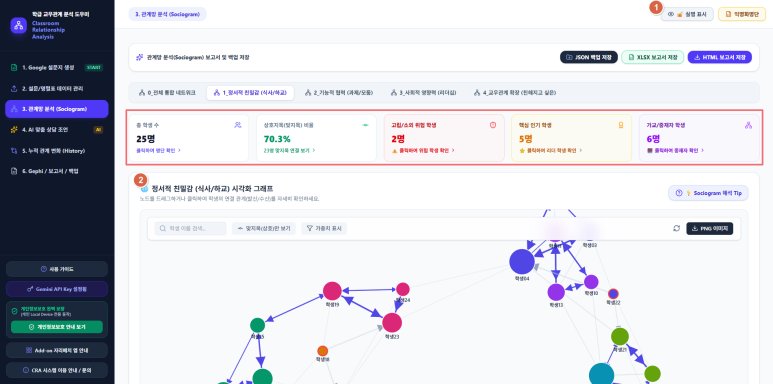Open '6. Gephi' report and backup item
Image resolution: width=773 pixels, height=384 pixels.
click(57, 171)
